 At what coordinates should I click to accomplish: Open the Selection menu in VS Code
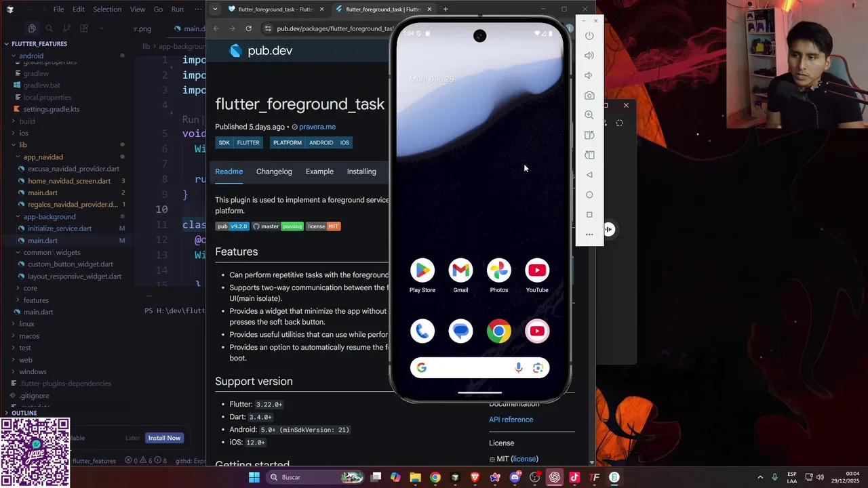107,9
